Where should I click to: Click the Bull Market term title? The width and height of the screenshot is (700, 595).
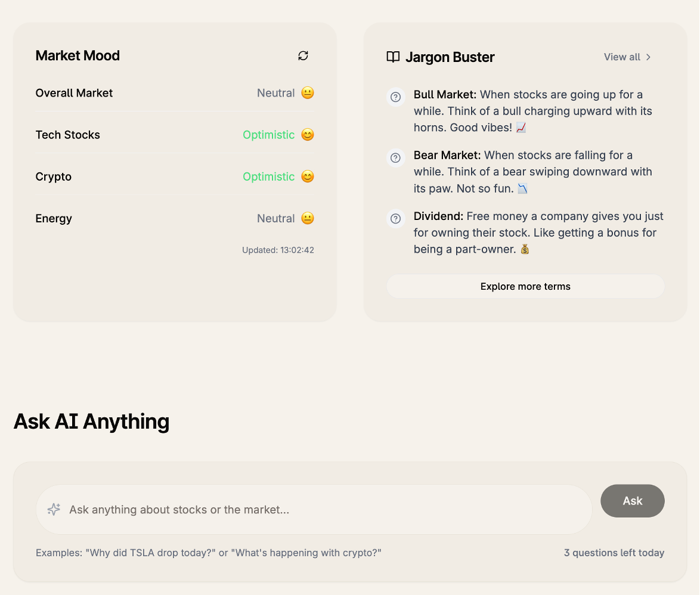coord(445,95)
